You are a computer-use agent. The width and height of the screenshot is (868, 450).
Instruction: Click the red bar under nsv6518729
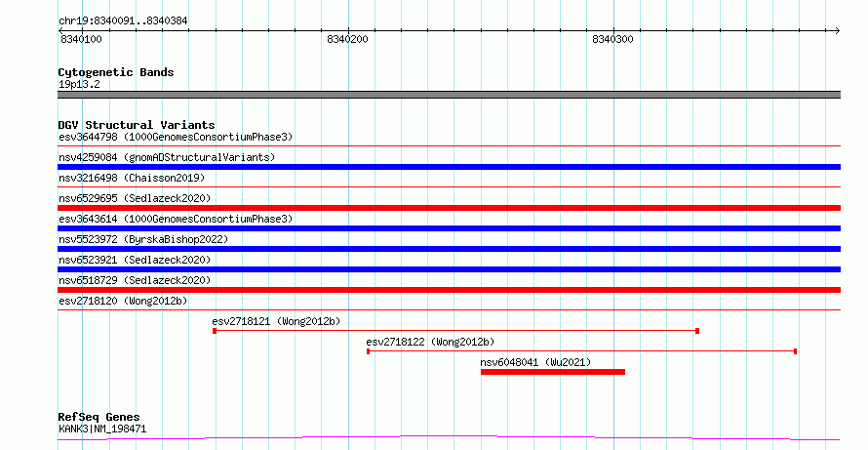point(449,290)
